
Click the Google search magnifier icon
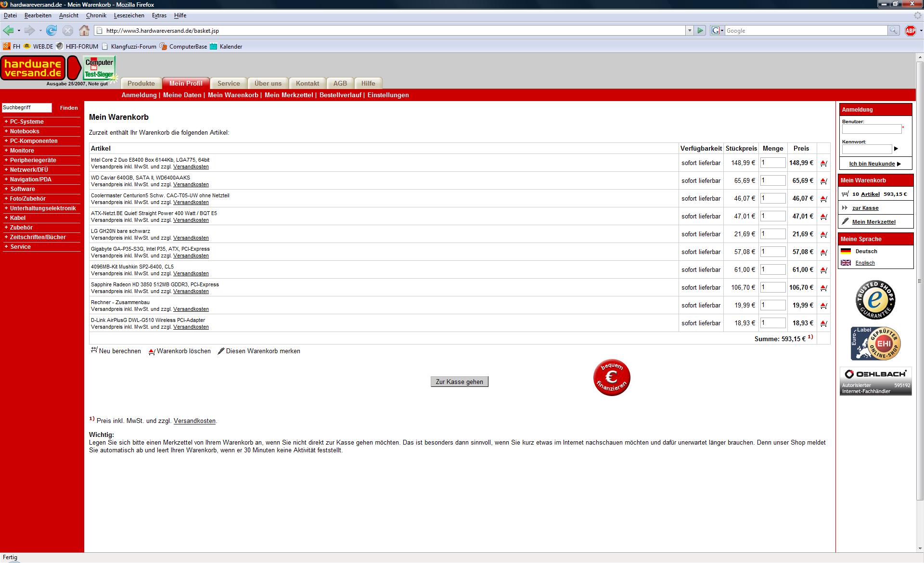point(893,30)
